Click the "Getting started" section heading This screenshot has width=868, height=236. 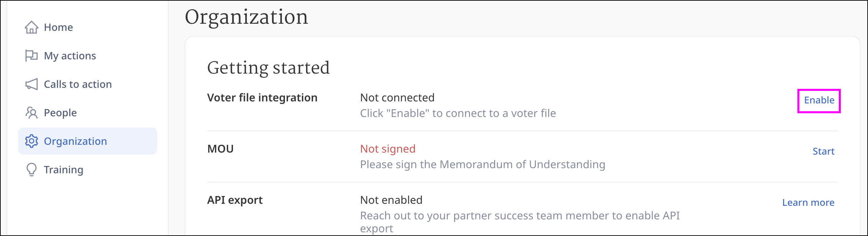point(268,68)
